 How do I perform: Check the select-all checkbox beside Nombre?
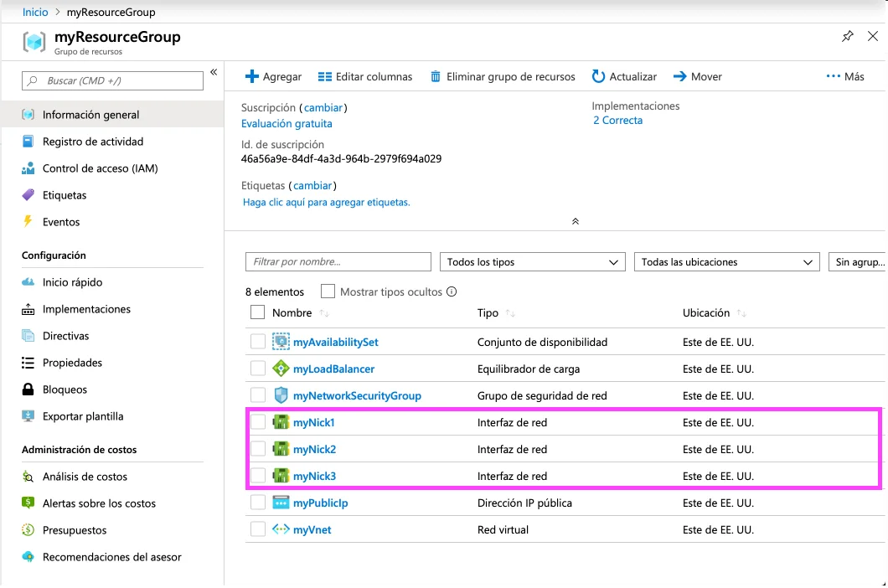click(258, 312)
